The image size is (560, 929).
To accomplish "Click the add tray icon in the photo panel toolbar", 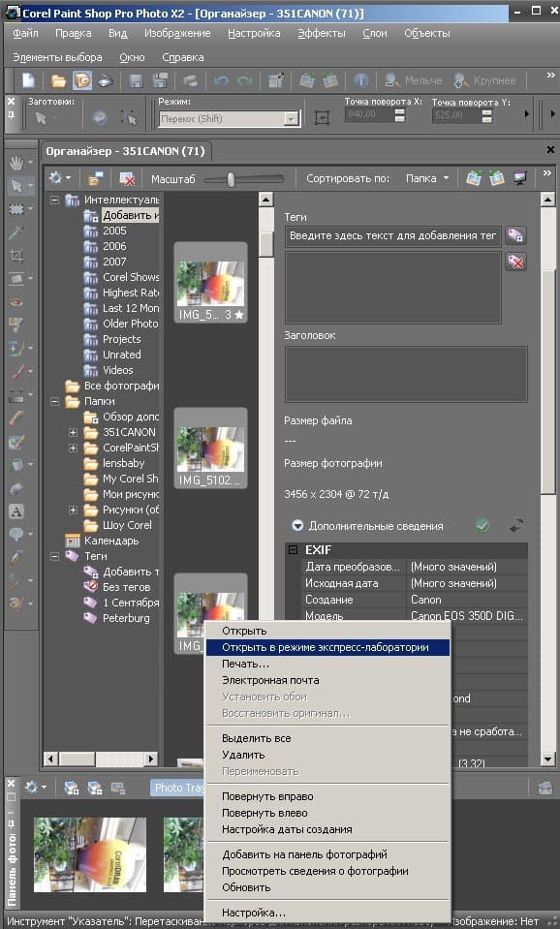I will click(x=71, y=788).
